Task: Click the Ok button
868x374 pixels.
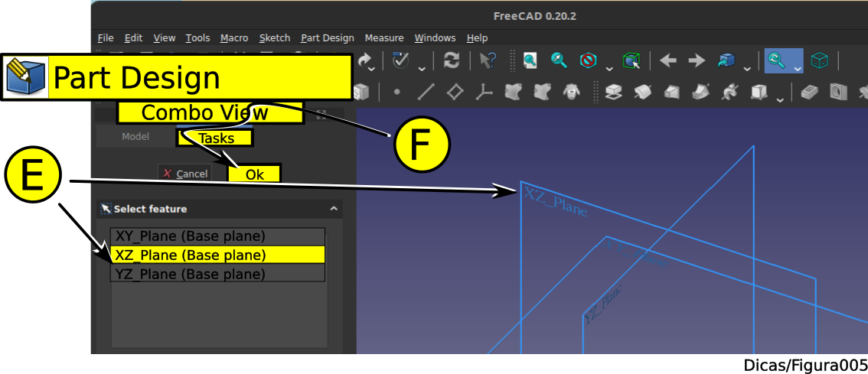Action: (255, 174)
